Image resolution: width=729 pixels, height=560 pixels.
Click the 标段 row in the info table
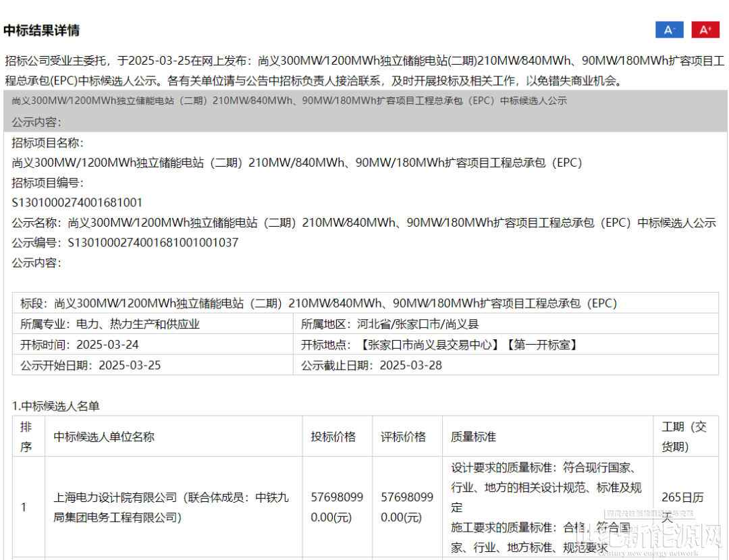365,303
